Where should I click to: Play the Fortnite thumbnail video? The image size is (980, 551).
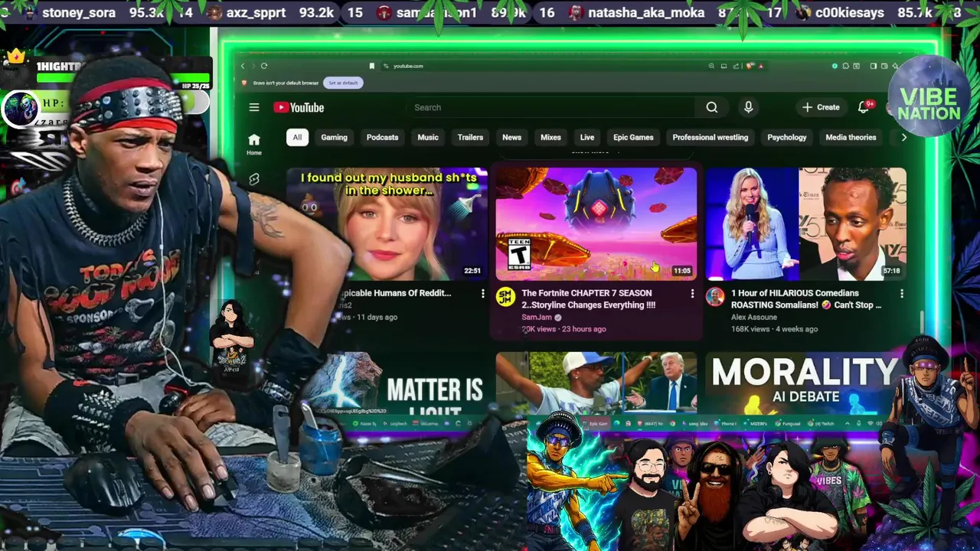tap(596, 224)
